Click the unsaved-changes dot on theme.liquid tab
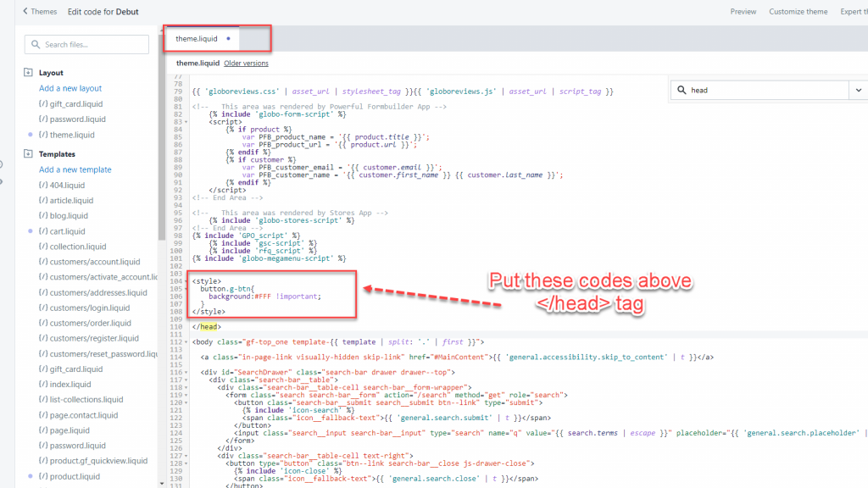Viewport: 868px width, 488px height. tap(227, 38)
